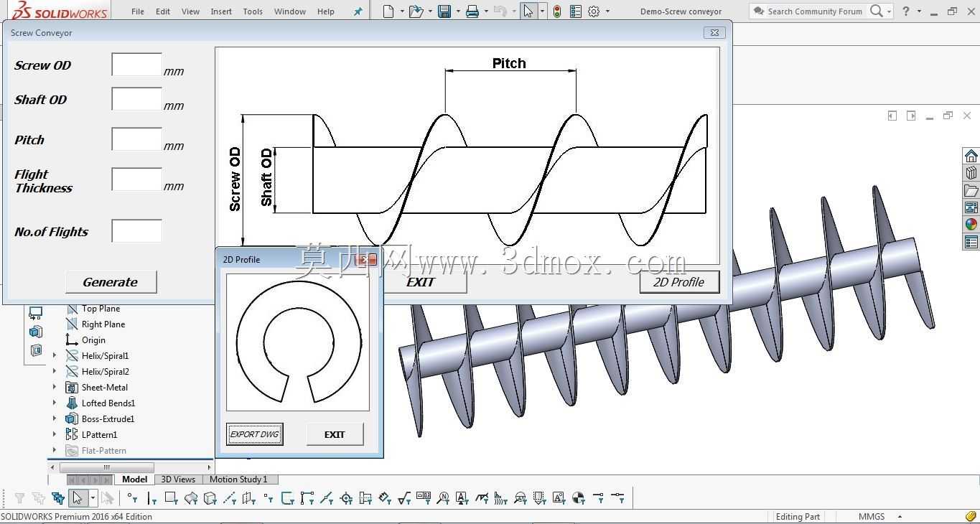
Task: Open the Options gear dropdown arrow
Action: point(607,11)
